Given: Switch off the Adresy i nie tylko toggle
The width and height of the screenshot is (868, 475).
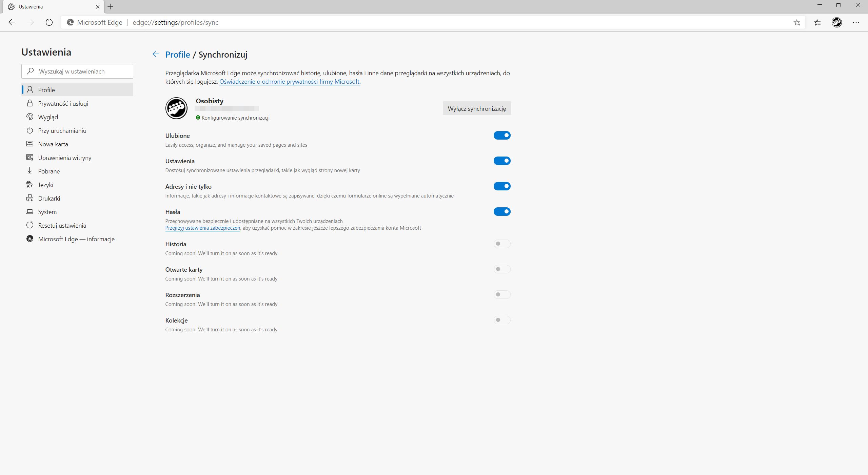Looking at the screenshot, I should pos(502,186).
